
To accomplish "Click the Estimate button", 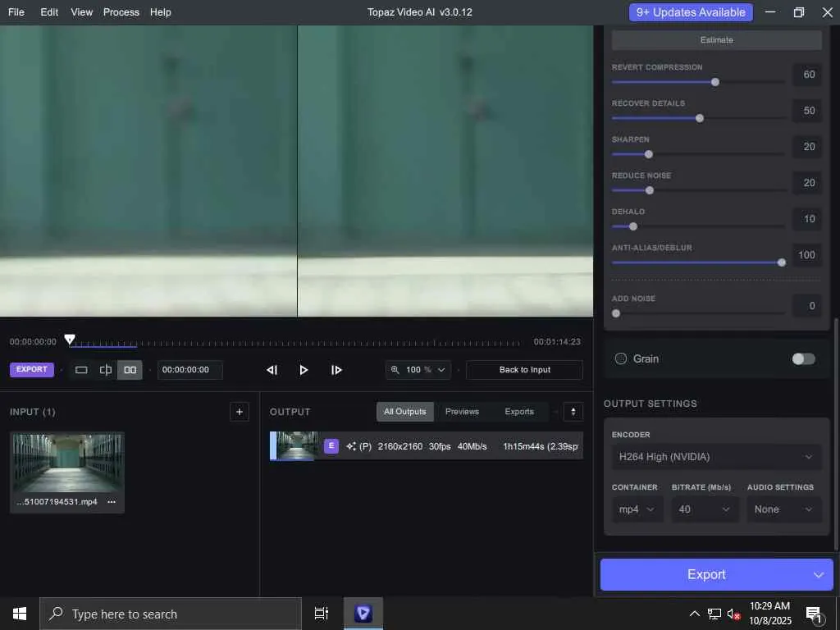I will 716,39.
